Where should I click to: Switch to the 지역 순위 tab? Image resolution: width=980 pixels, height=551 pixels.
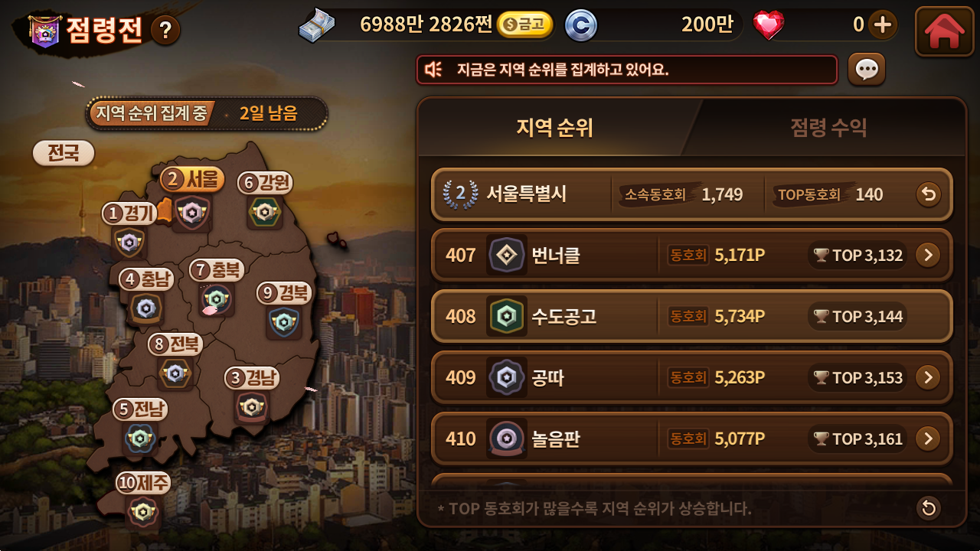(554, 128)
